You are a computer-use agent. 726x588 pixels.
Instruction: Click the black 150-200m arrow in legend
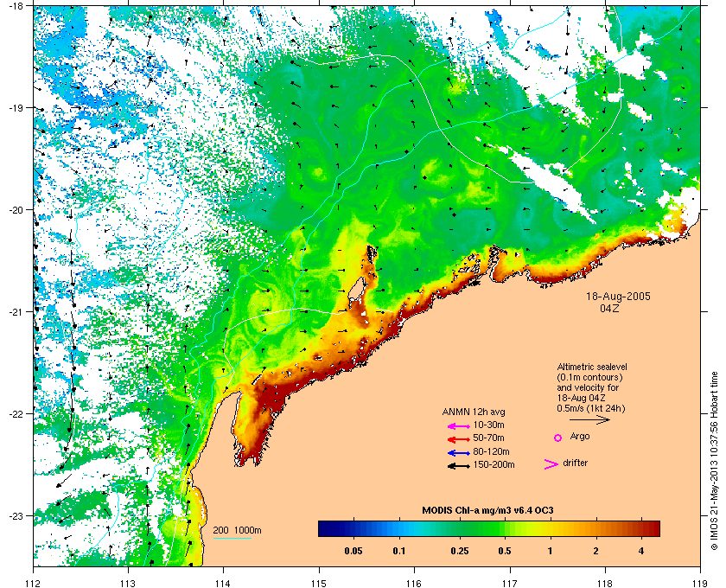coord(459,466)
